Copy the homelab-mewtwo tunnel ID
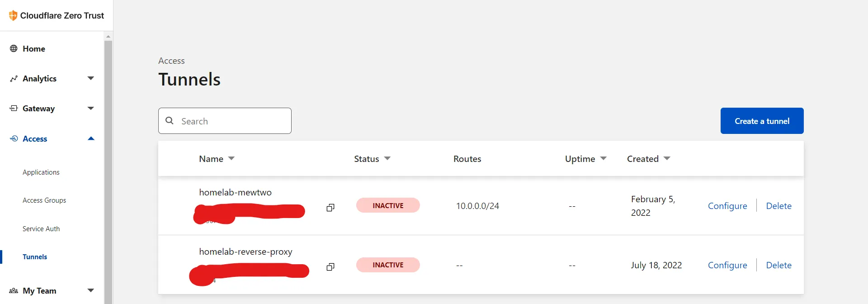Image resolution: width=868 pixels, height=304 pixels. [x=330, y=208]
